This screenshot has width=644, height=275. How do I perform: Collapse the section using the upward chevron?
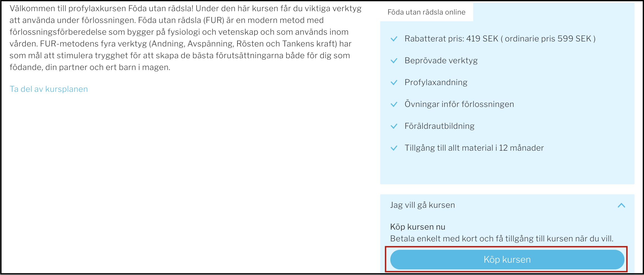621,205
